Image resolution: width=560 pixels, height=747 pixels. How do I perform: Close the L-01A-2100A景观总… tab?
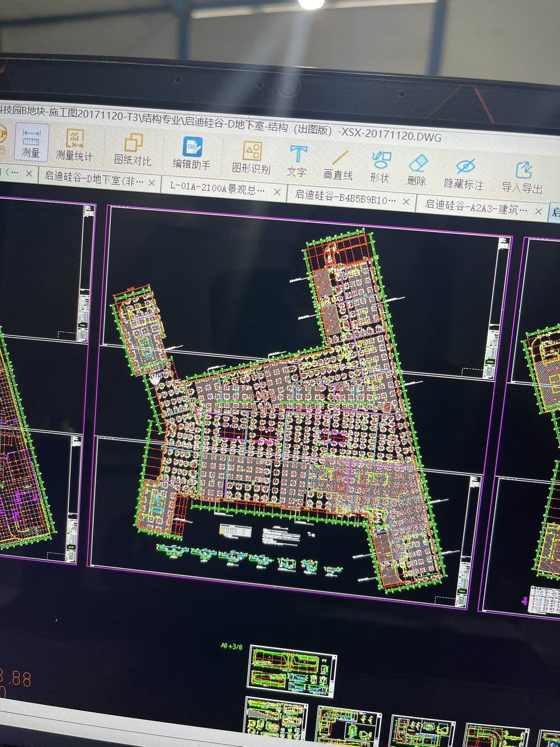(277, 192)
